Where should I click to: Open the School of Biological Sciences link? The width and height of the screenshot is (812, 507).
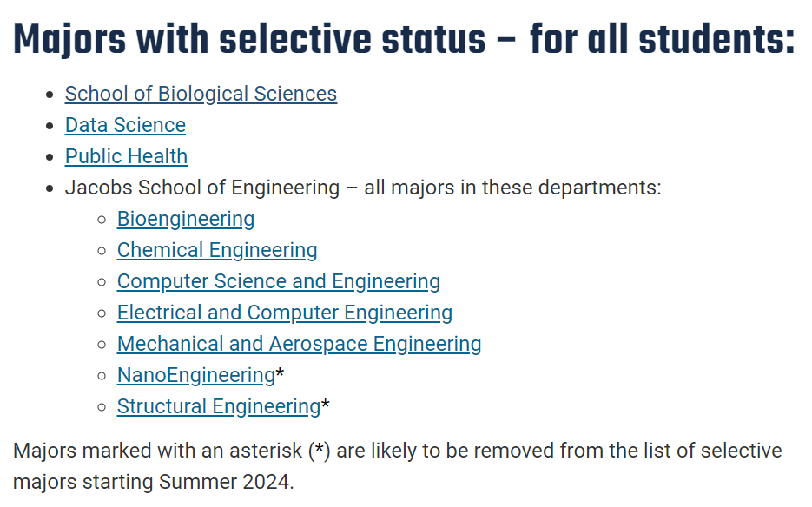coord(201,94)
